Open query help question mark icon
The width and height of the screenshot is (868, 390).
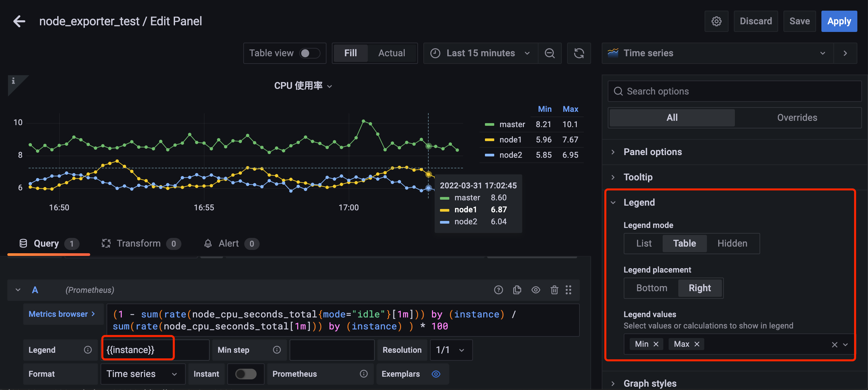(x=498, y=290)
